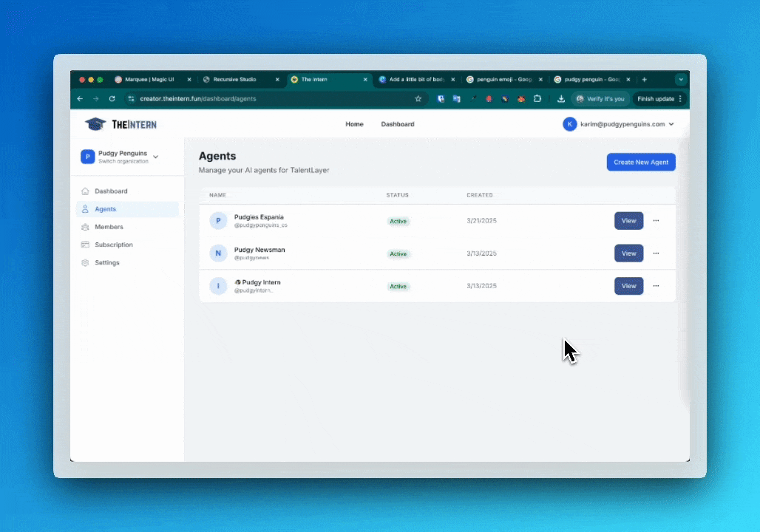Click the browser back arrow
Viewport: 760px width, 532px height.
80,99
